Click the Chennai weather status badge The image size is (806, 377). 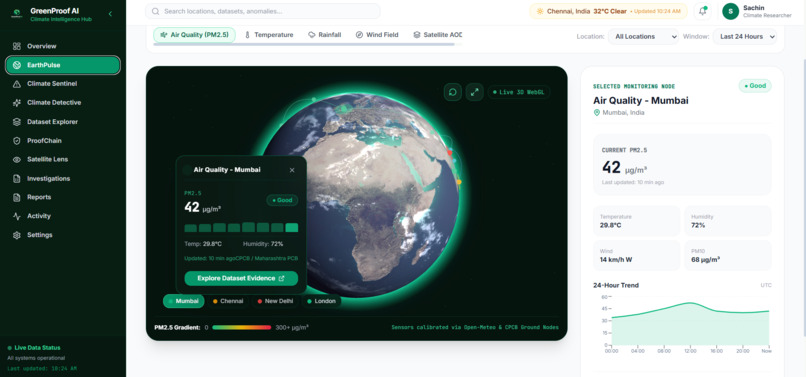pyautogui.click(x=608, y=11)
